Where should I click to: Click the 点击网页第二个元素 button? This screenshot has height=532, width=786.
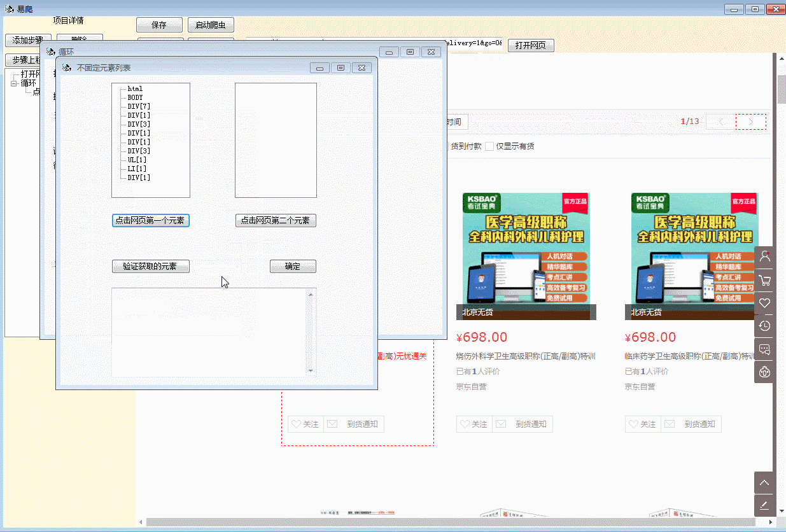click(x=276, y=221)
